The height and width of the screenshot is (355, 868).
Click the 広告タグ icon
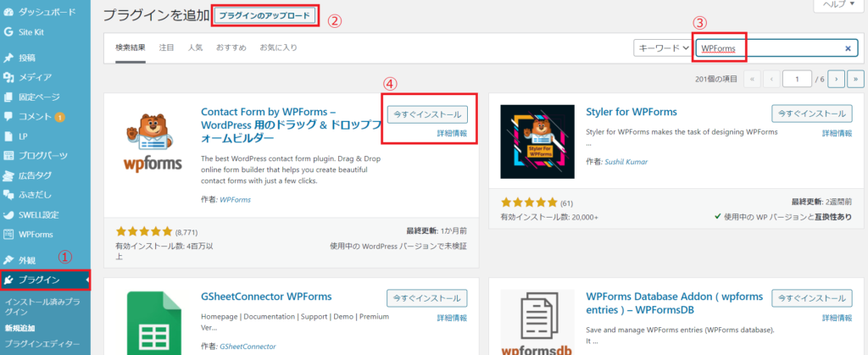[x=8, y=175]
